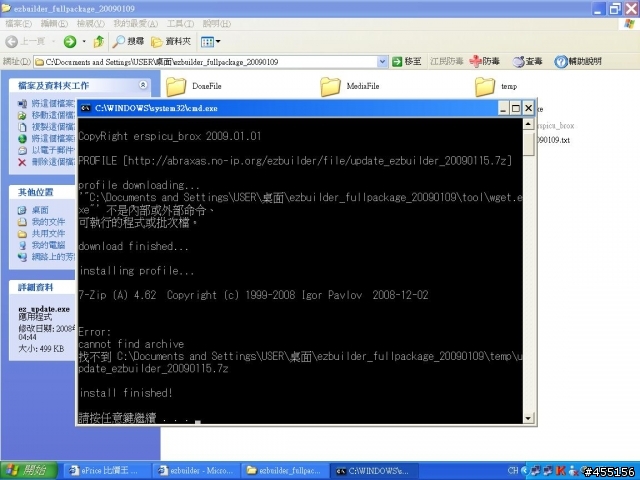Click the delete this file link

(47, 162)
